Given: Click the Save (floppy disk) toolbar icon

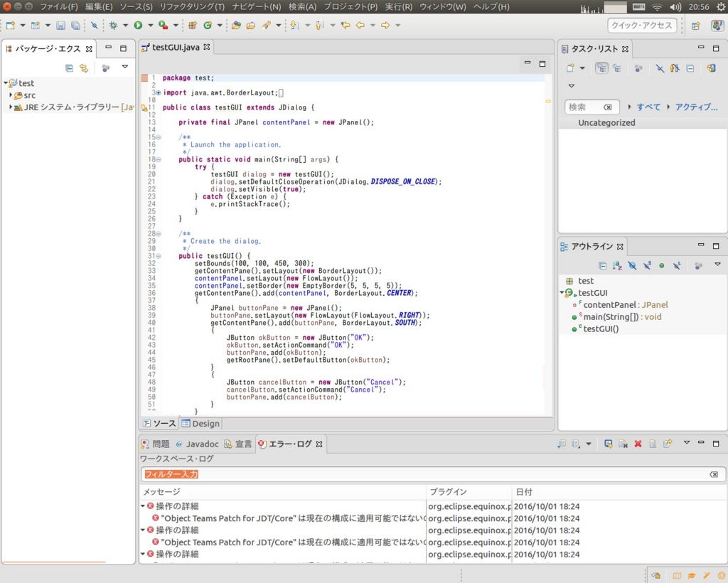Looking at the screenshot, I should tap(60, 26).
